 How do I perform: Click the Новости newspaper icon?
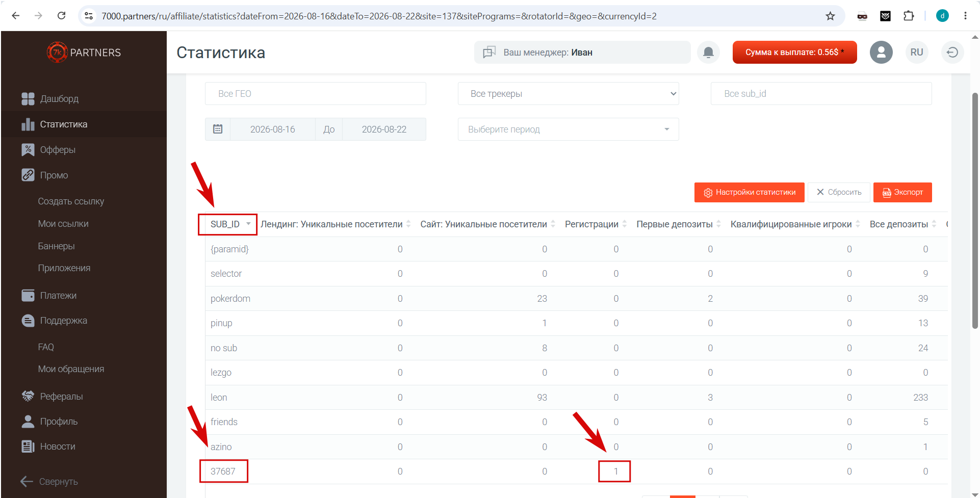point(28,446)
